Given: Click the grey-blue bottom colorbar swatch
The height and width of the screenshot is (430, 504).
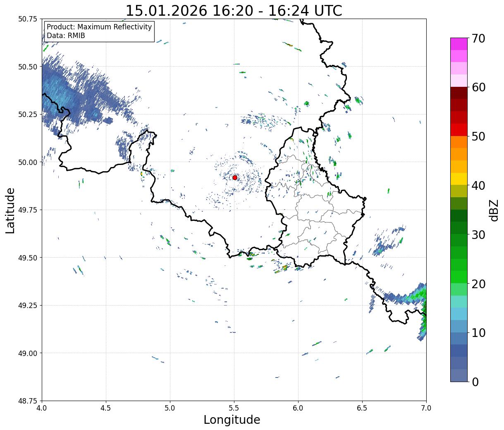Looking at the screenshot, I should click(x=459, y=375).
